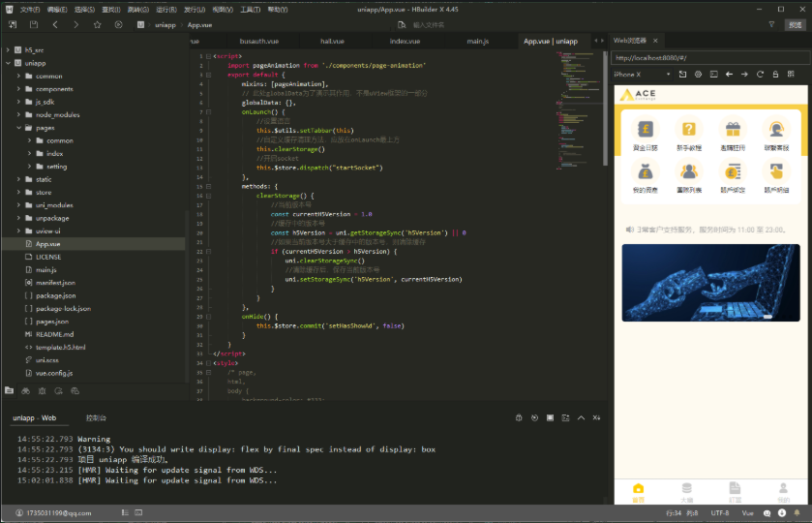
Task: Open the first feature icon in app preview
Action: tap(646, 129)
